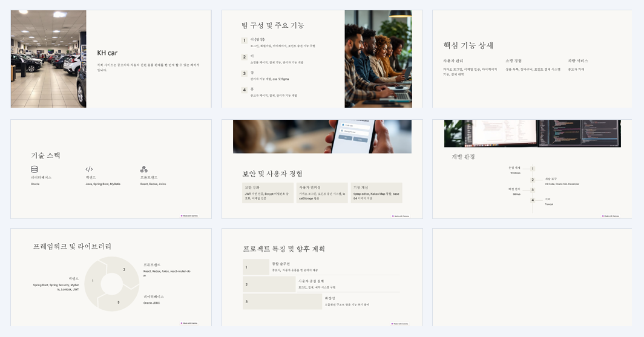Click the '사용자 관리' column heading
Viewport: 644px width, 337px height.
click(453, 61)
